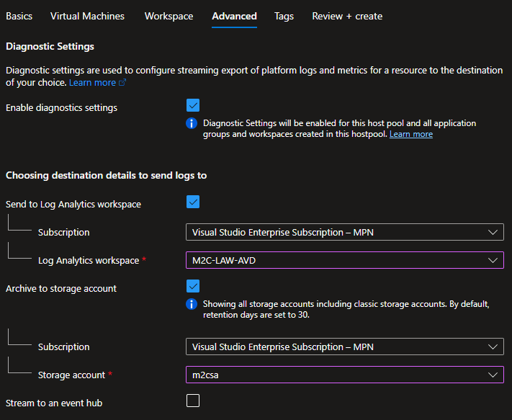Expand the Storage account dropdown m2csa

click(344, 375)
